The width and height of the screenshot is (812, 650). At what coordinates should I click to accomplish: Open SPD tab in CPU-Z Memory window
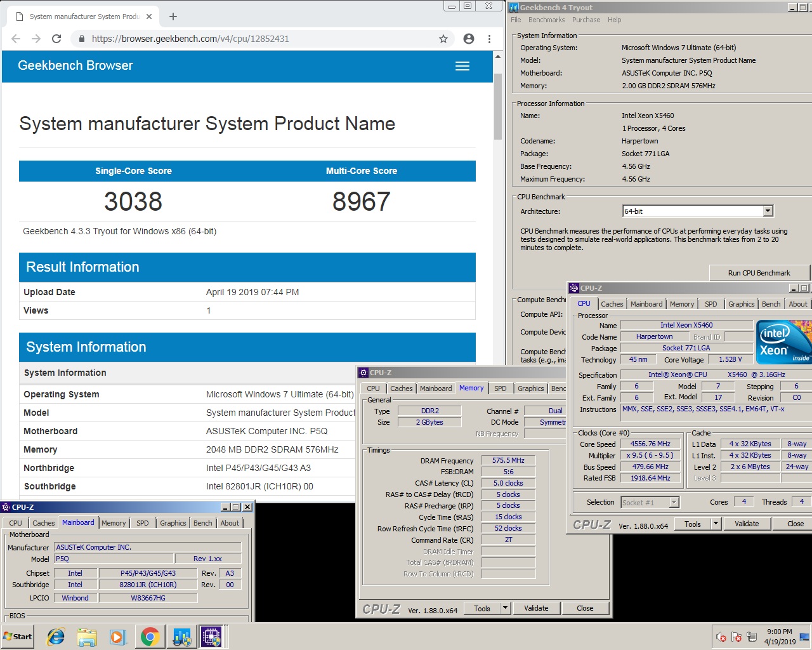click(x=501, y=388)
